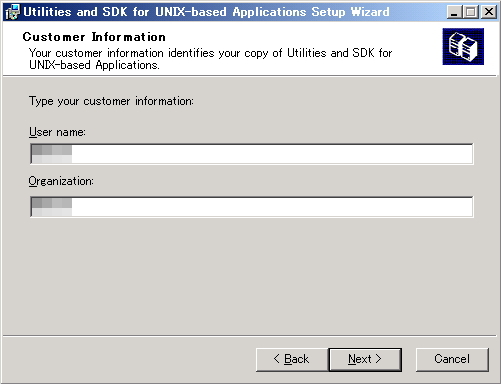
Task: Cancel the setup wizard
Action: [452, 360]
